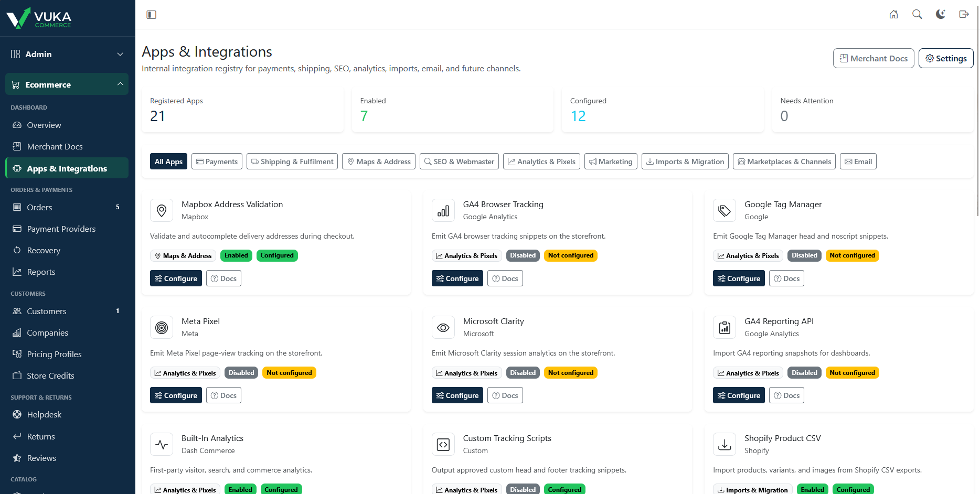Filter by Marketing category

[611, 162]
